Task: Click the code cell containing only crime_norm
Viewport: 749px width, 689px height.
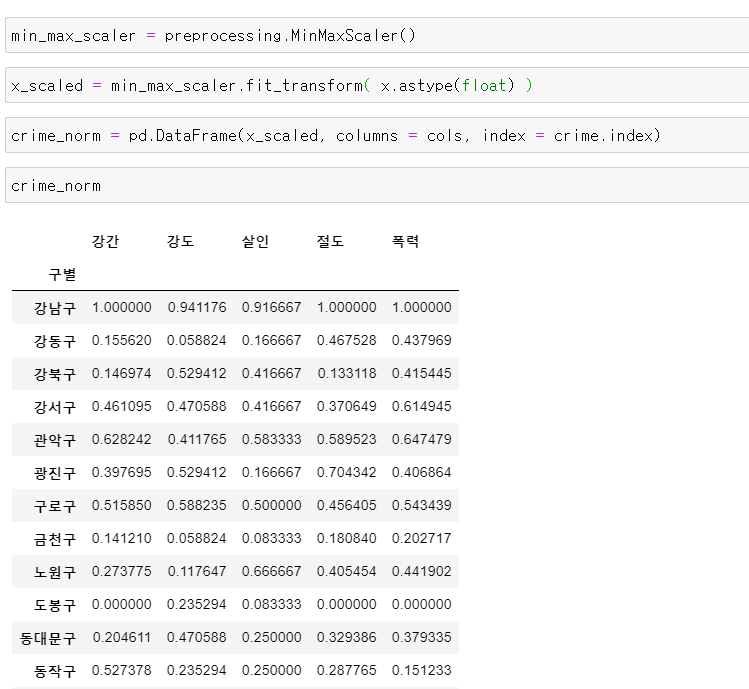Action: [x=377, y=185]
